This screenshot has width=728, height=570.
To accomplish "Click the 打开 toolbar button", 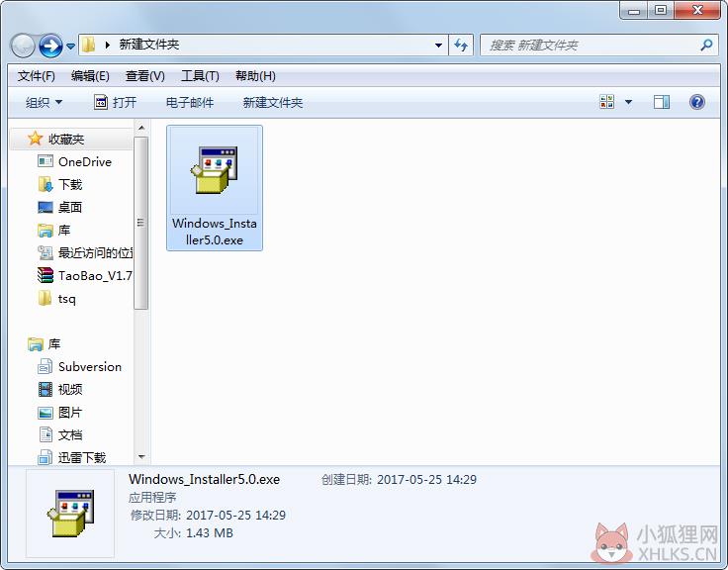I will click(x=115, y=102).
